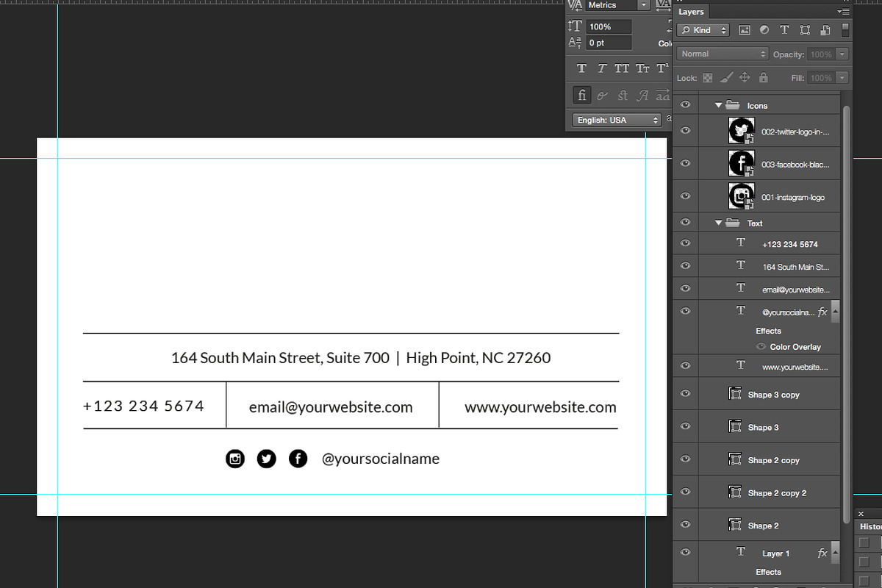The image size is (882, 588).
Task: Click lock image pixels brush icon
Action: [x=726, y=77]
